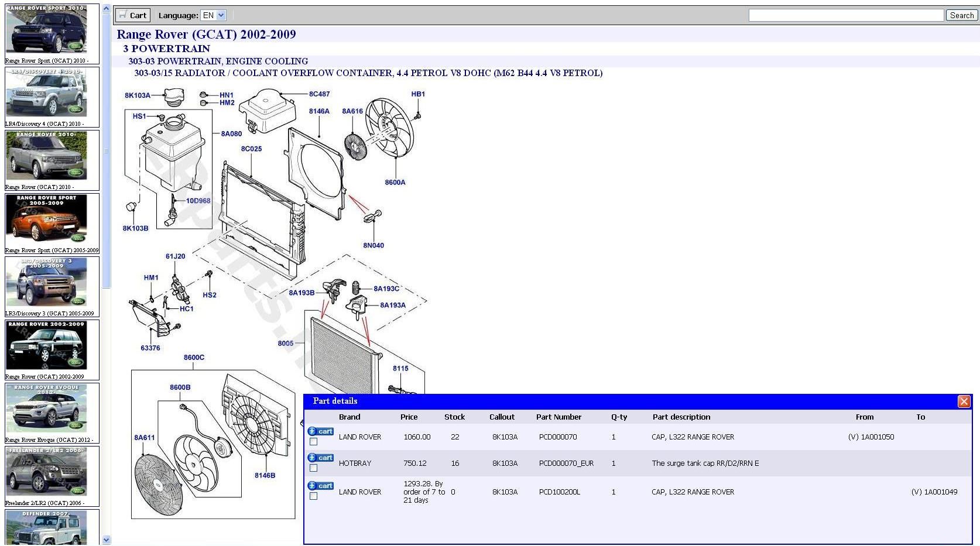980x546 pixels.
Task: Open 3 POWERTRAIN breadcrumb link
Action: [x=166, y=49]
